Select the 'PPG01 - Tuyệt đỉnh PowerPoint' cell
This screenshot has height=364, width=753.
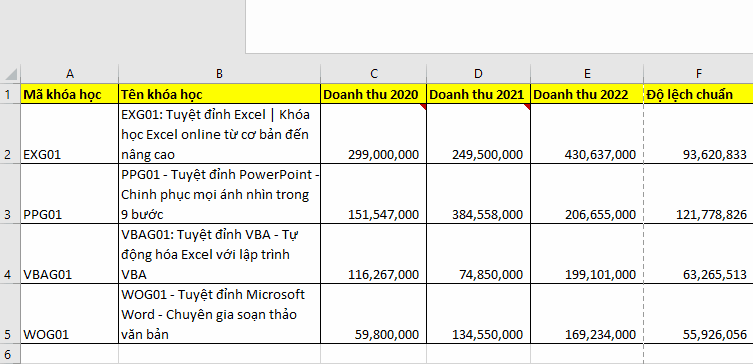219,194
